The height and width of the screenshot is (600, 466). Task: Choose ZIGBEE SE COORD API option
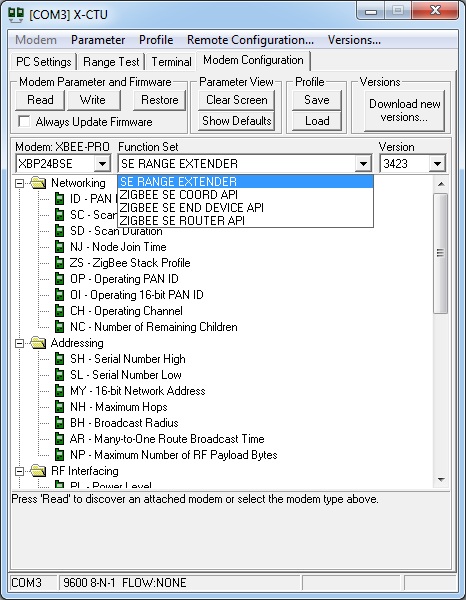245,194
